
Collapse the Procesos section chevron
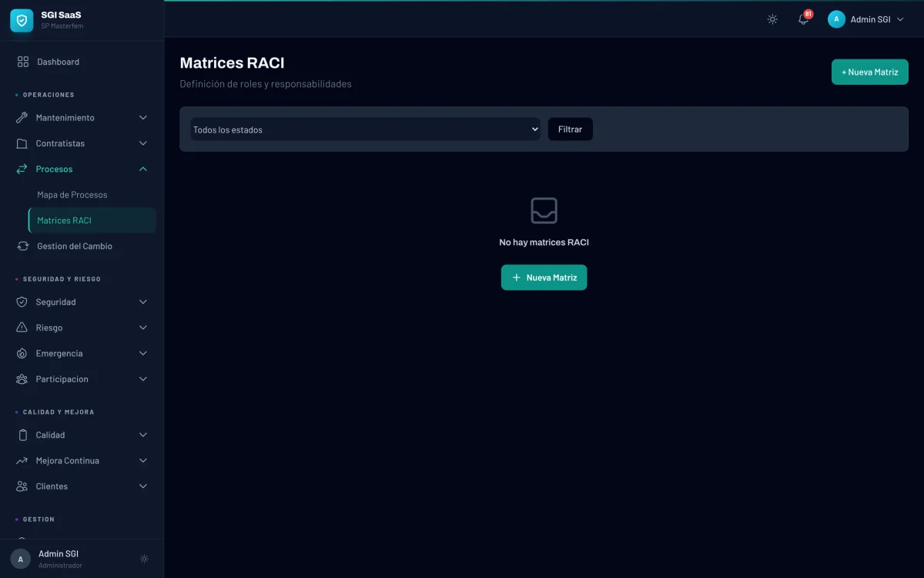[x=142, y=169]
